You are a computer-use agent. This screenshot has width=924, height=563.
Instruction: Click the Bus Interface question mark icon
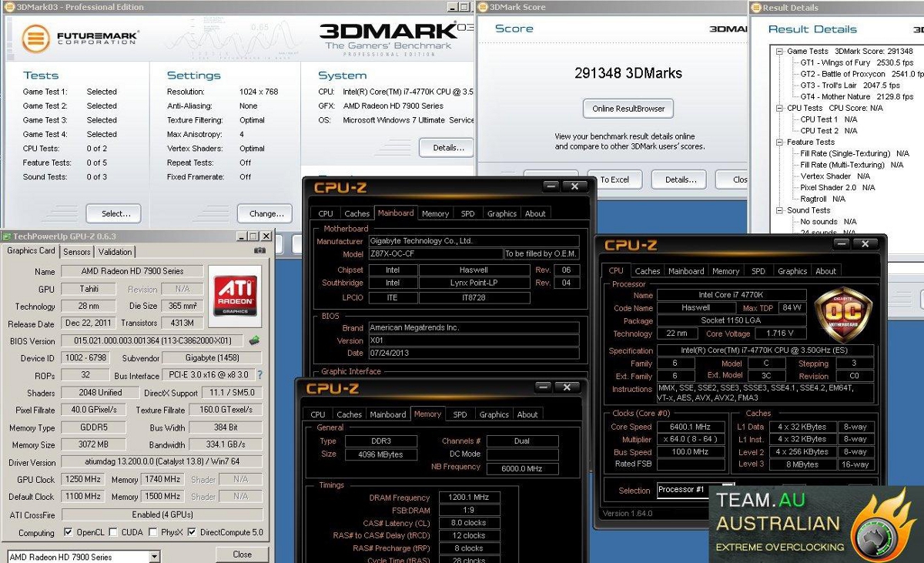[x=259, y=375]
